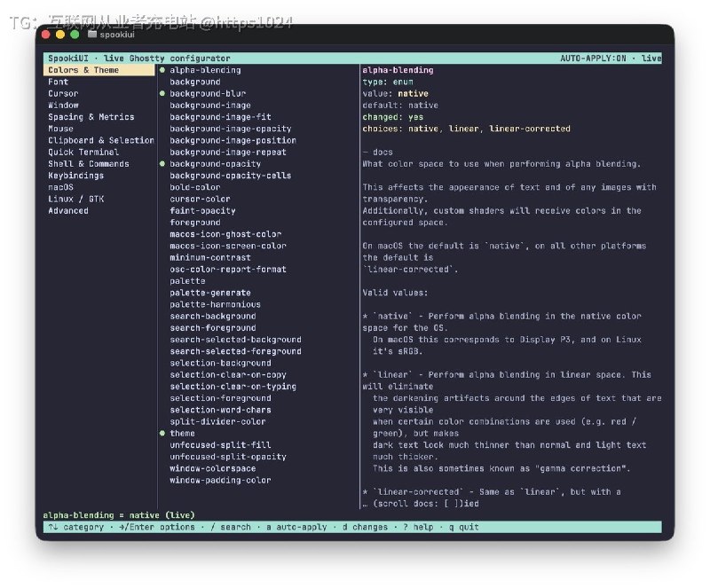Click the folder icon beside spookiui title
Image resolution: width=710 pixels, height=588 pixels.
92,35
